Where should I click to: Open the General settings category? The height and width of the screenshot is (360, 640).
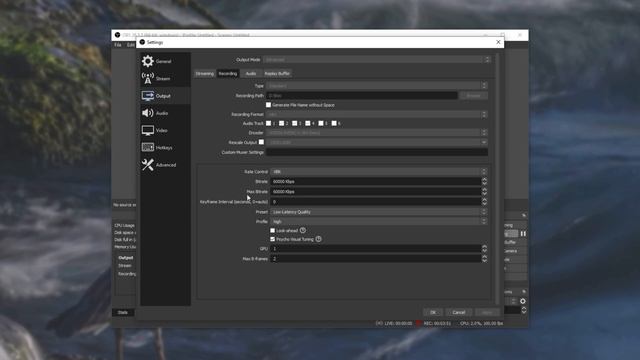pos(165,61)
